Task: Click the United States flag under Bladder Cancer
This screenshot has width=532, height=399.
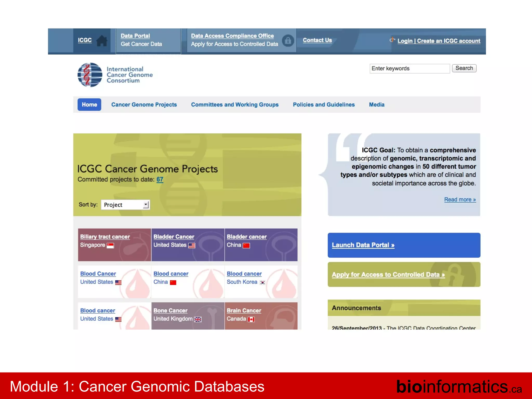Action: click(x=192, y=245)
